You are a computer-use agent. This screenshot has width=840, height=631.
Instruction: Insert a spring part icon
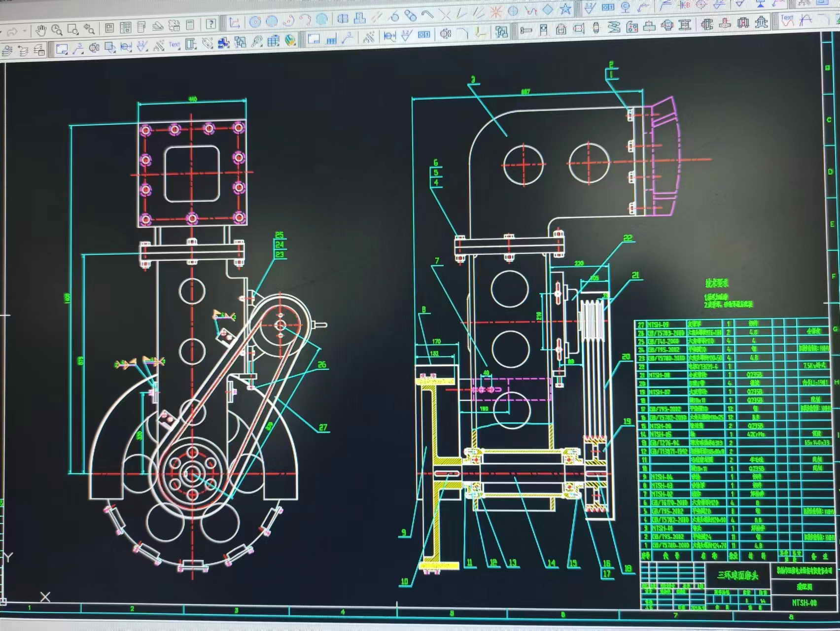point(614,27)
